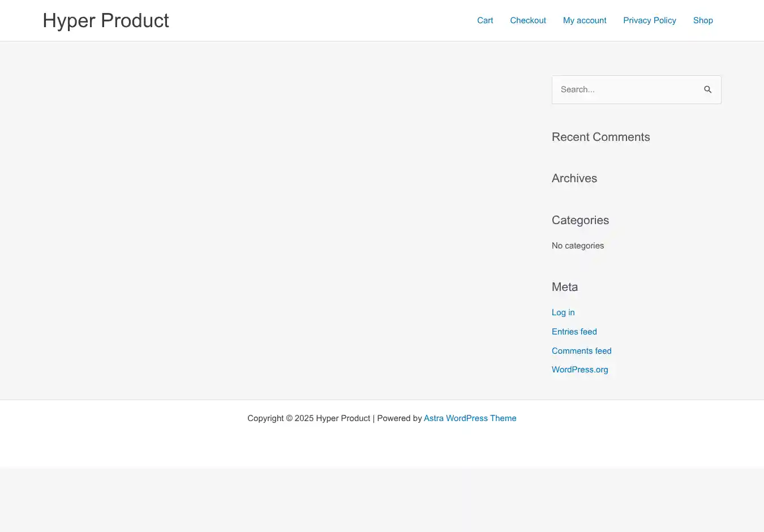
Task: Open the Cart menu item
Action: pyautogui.click(x=485, y=20)
